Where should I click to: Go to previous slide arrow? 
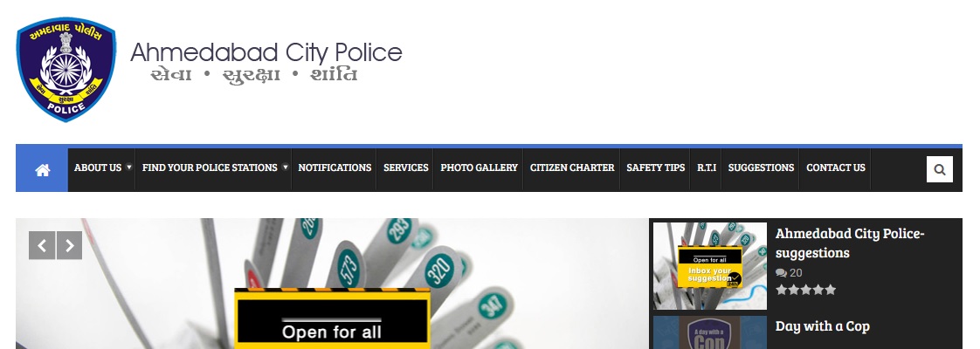pyautogui.click(x=42, y=245)
